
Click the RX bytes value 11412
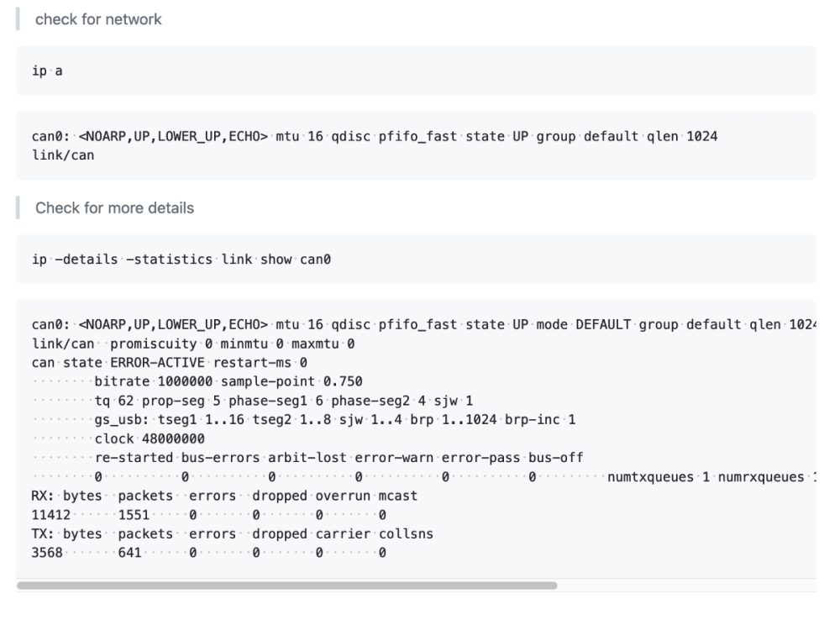(51, 515)
